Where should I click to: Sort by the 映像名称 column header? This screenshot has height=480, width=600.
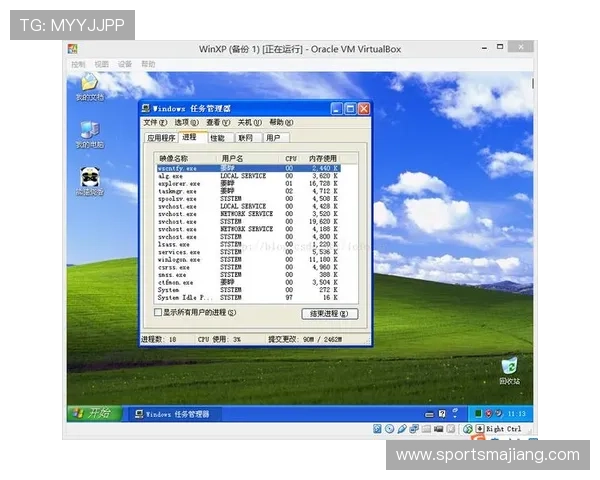click(187, 158)
